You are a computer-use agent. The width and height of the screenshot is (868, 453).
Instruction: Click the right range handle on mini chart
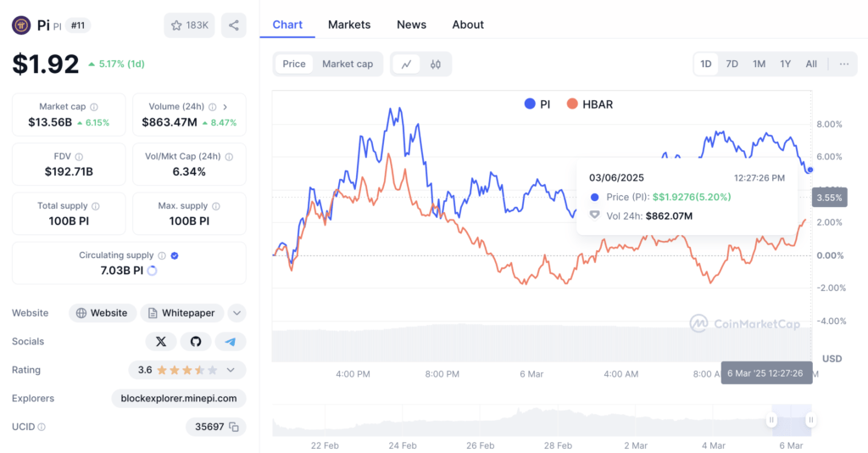[x=810, y=420]
